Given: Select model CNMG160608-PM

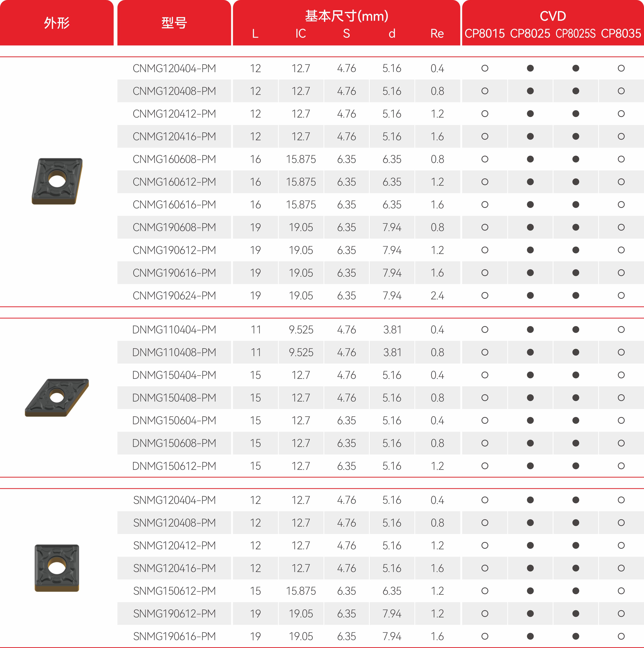Looking at the screenshot, I should [174, 159].
